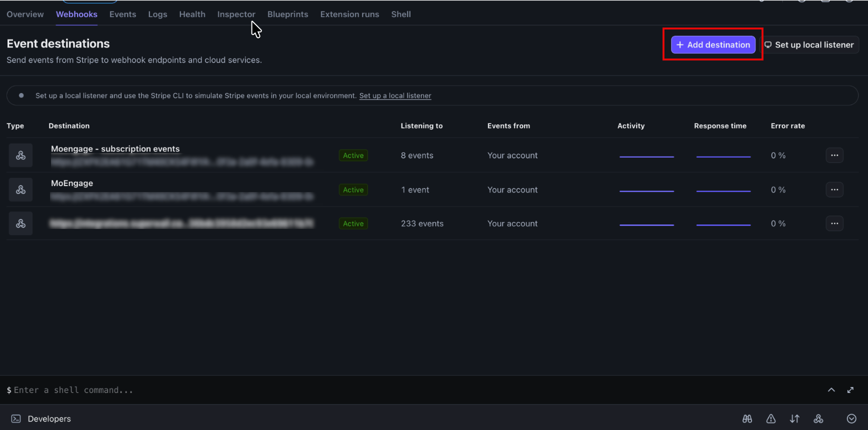Screen dimensions: 868x430
Task: Open the Extension runs tab
Action: click(349, 14)
